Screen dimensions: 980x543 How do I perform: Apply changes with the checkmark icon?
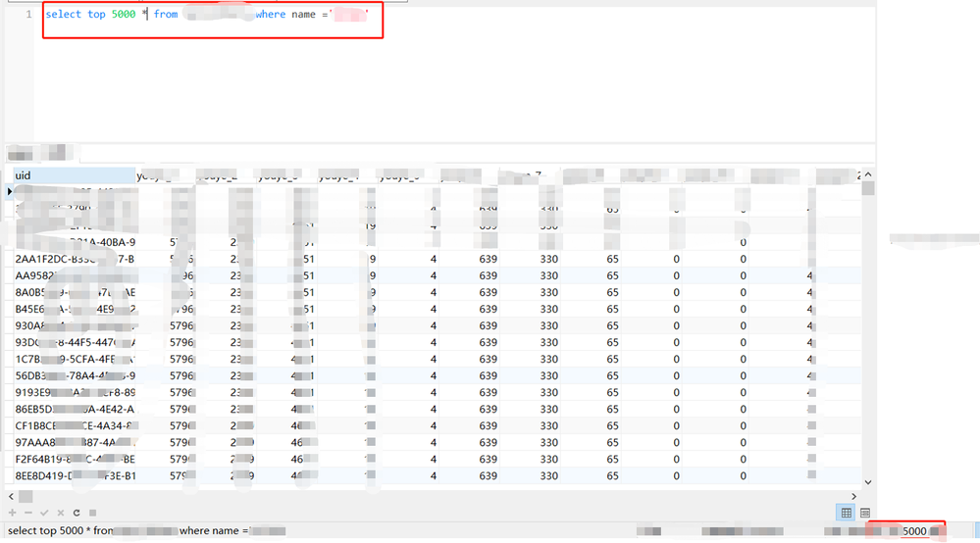pyautogui.click(x=44, y=513)
